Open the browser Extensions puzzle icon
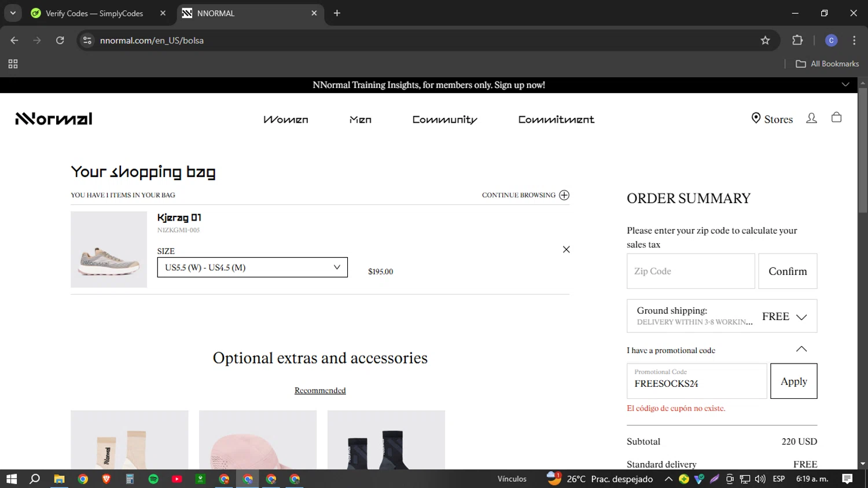The image size is (868, 488). click(797, 41)
